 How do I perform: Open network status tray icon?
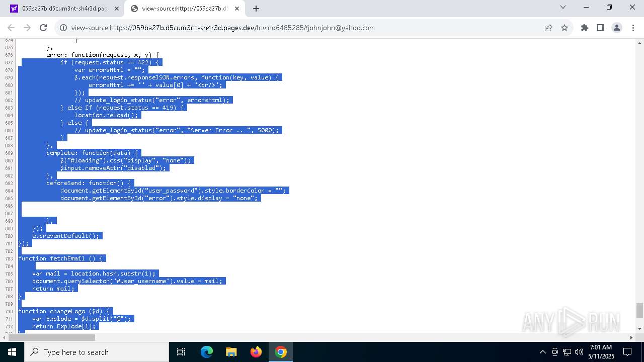tap(567, 352)
